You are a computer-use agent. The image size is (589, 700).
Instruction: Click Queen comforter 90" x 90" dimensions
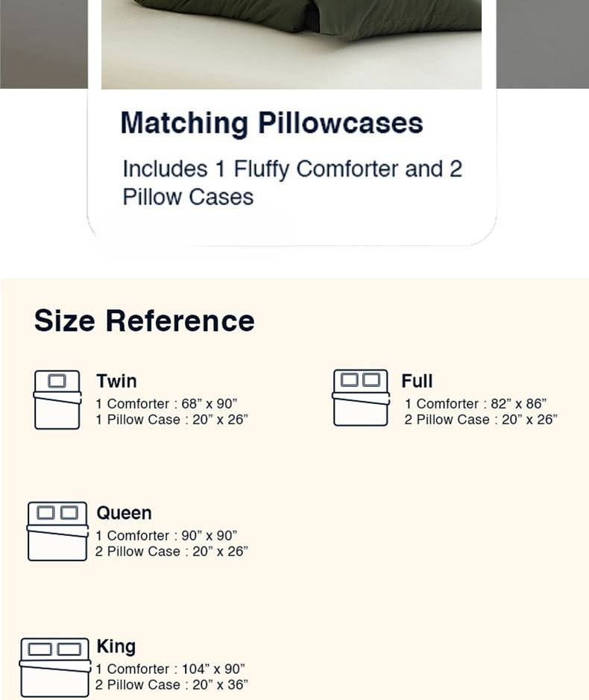(166, 535)
